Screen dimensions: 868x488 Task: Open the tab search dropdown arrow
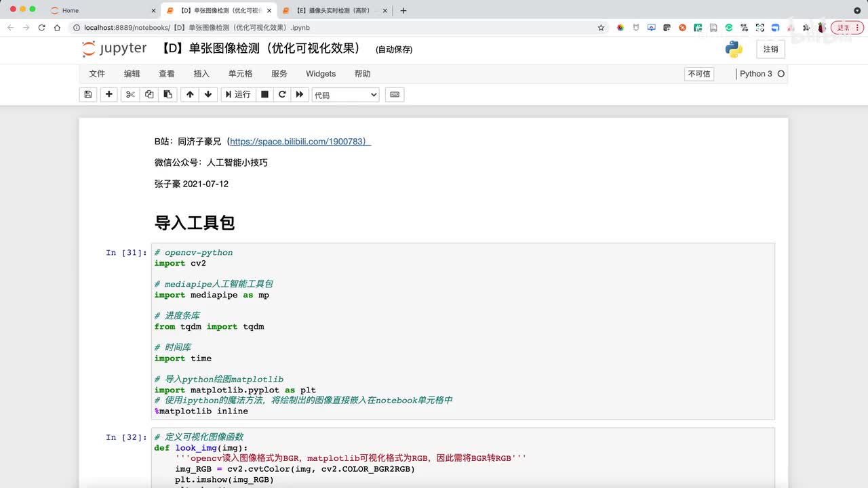tap(857, 10)
